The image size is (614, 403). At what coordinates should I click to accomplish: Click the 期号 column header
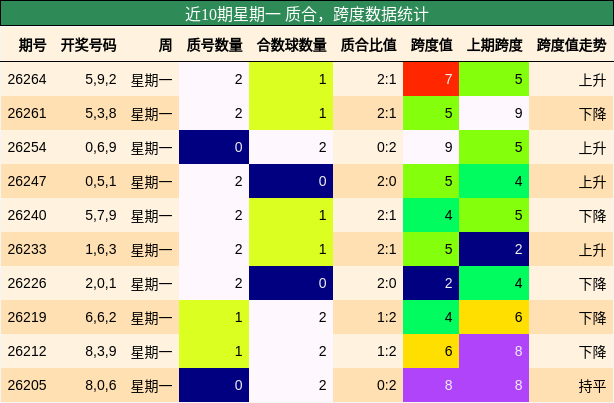tap(33, 45)
